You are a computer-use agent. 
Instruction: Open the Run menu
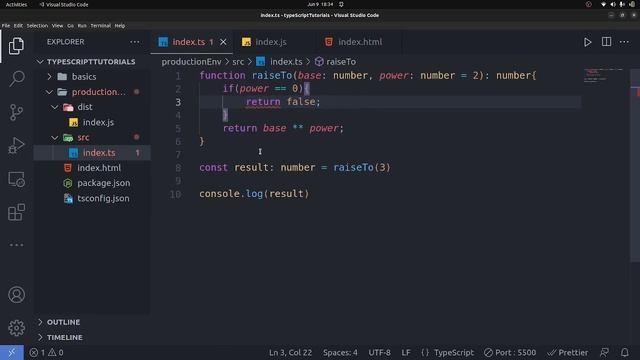[82, 25]
